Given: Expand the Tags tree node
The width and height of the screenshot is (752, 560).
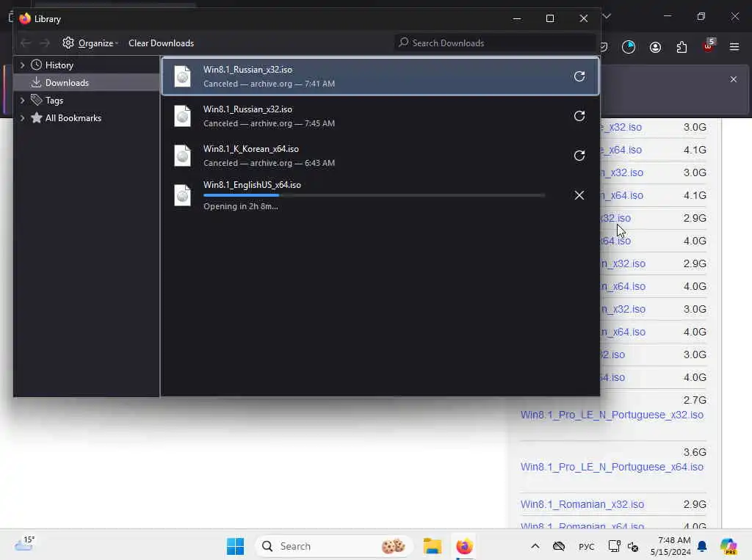Looking at the screenshot, I should (22, 101).
